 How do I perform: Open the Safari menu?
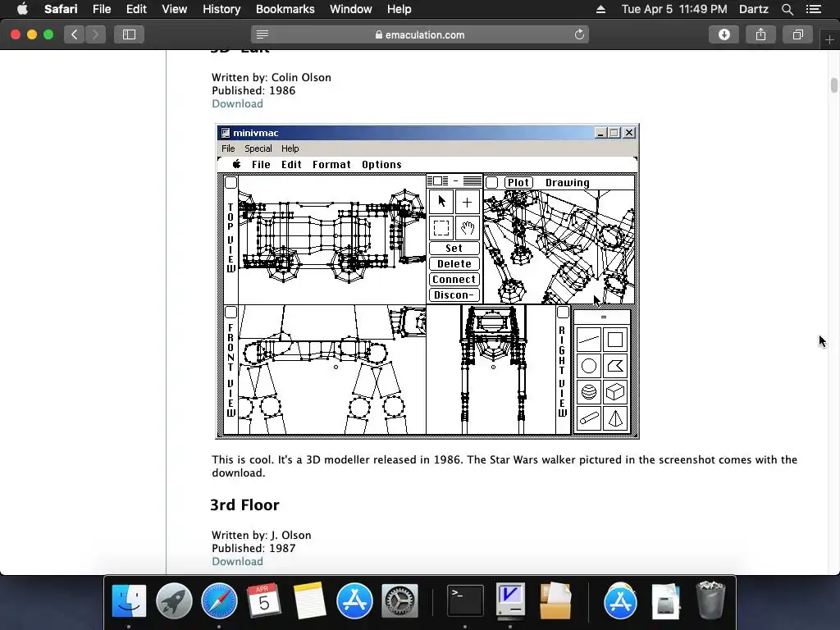point(61,9)
